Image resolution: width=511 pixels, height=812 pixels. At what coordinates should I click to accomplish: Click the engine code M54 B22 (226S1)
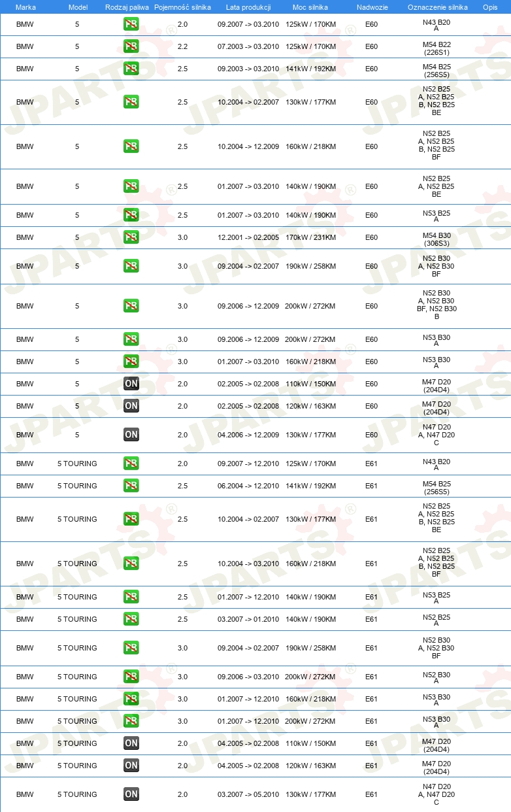tap(437, 48)
